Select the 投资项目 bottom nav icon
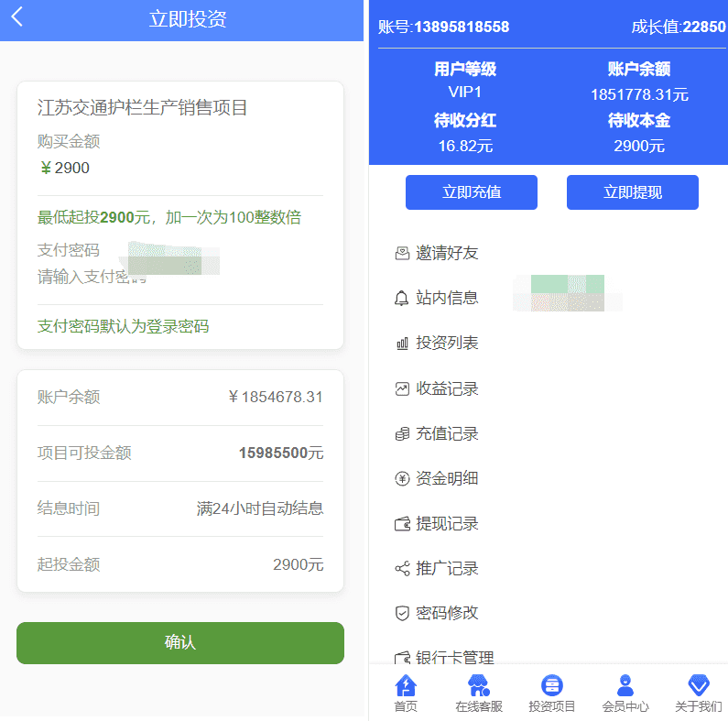Viewport: 728px width, 721px height. 551,685
